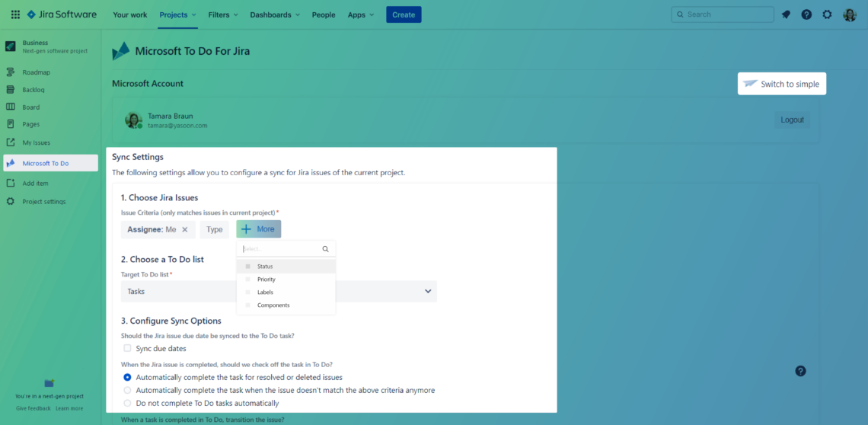Click Add item in the sidebar
Viewport: 868px width, 425px height.
(36, 184)
